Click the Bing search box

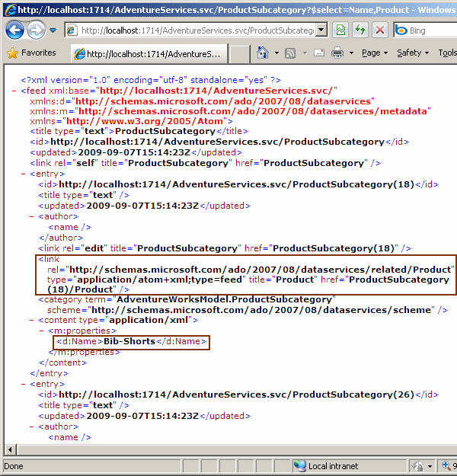(x=430, y=30)
